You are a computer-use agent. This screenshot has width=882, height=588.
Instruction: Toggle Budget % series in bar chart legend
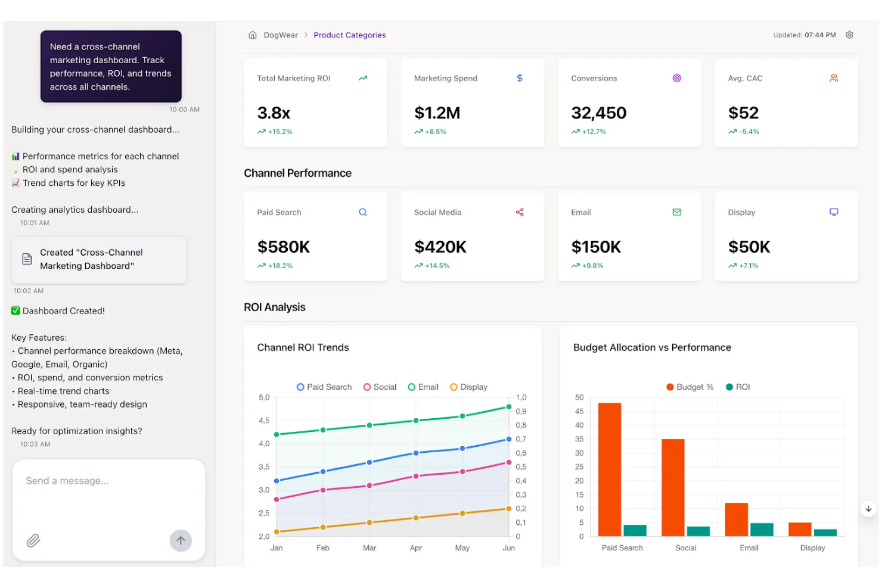click(x=690, y=387)
